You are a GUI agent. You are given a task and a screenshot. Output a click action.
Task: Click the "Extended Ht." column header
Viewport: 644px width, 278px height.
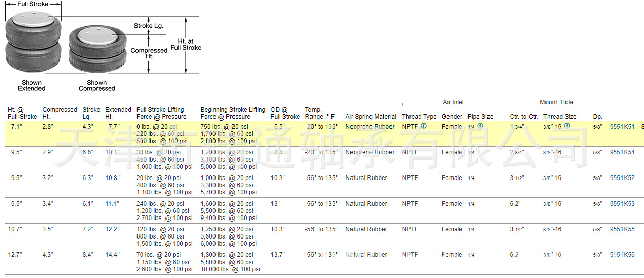[x=118, y=113]
